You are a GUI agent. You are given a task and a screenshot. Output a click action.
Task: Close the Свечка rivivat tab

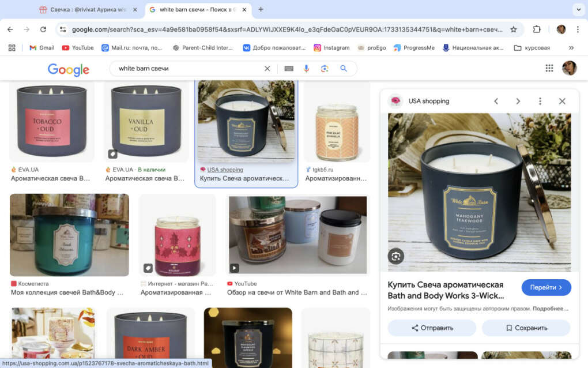click(135, 10)
